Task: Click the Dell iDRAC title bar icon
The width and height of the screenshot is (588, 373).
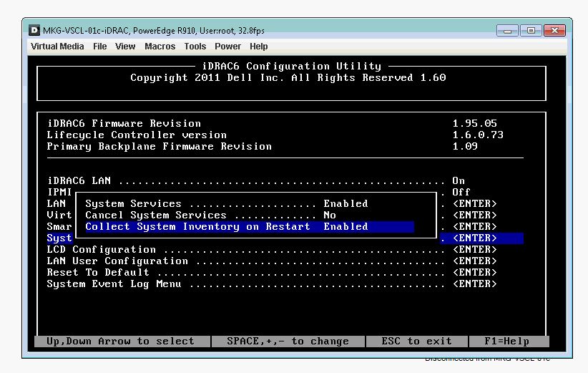Action: point(34,30)
